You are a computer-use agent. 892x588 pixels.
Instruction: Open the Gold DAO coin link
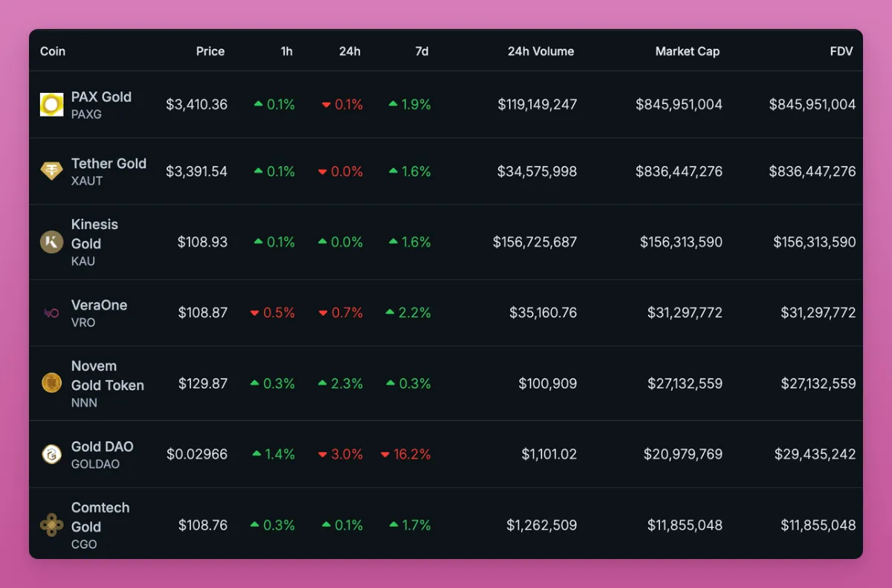click(x=102, y=447)
